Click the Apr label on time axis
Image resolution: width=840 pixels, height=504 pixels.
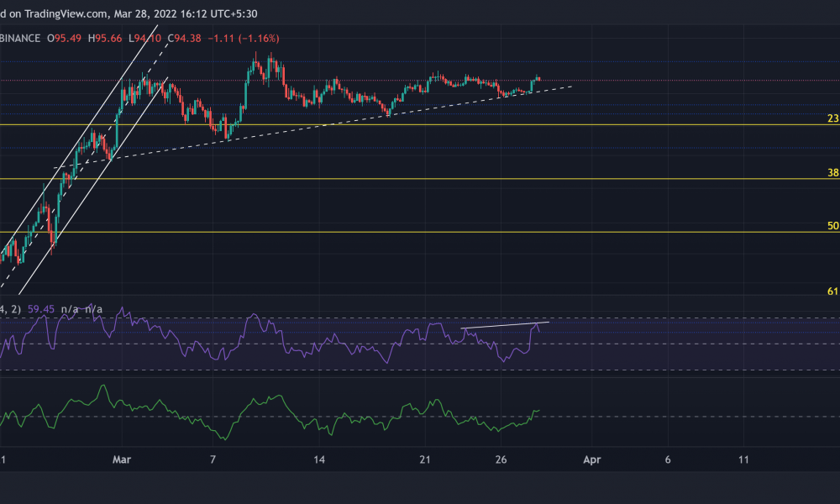592,459
